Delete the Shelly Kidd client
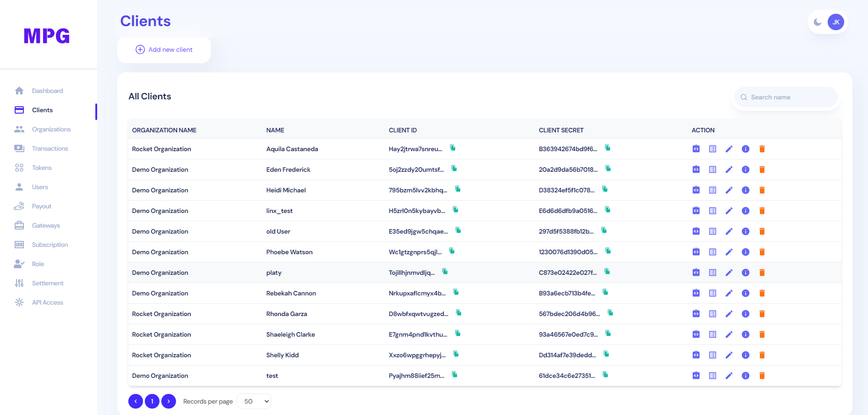The width and height of the screenshot is (868, 415). pos(762,355)
